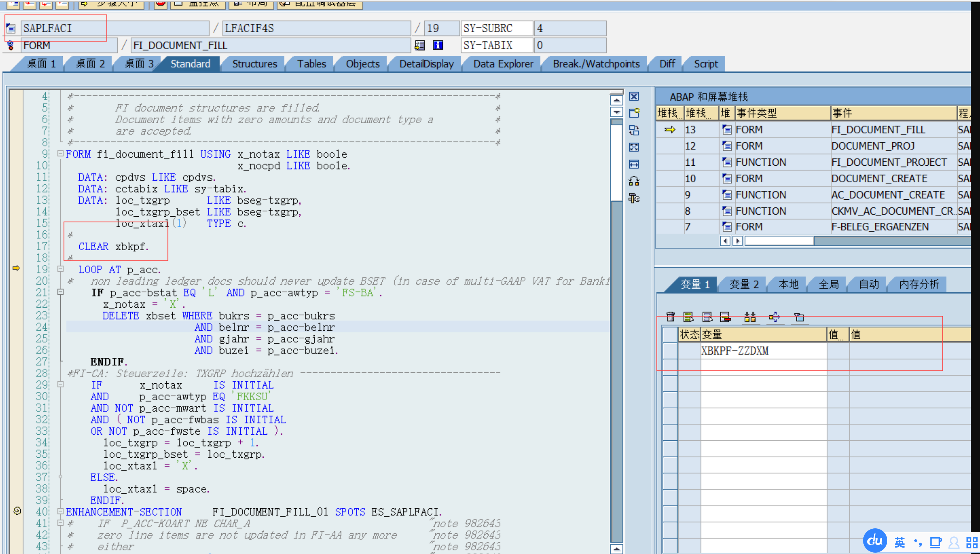Switch to 桌面 2 tab
This screenshot has height=554, width=980.
[90, 64]
